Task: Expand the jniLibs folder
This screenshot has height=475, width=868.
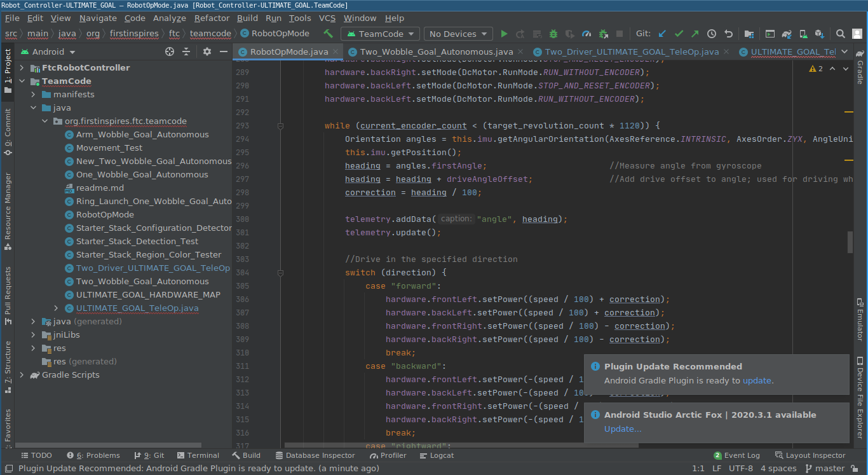Action: 33,334
